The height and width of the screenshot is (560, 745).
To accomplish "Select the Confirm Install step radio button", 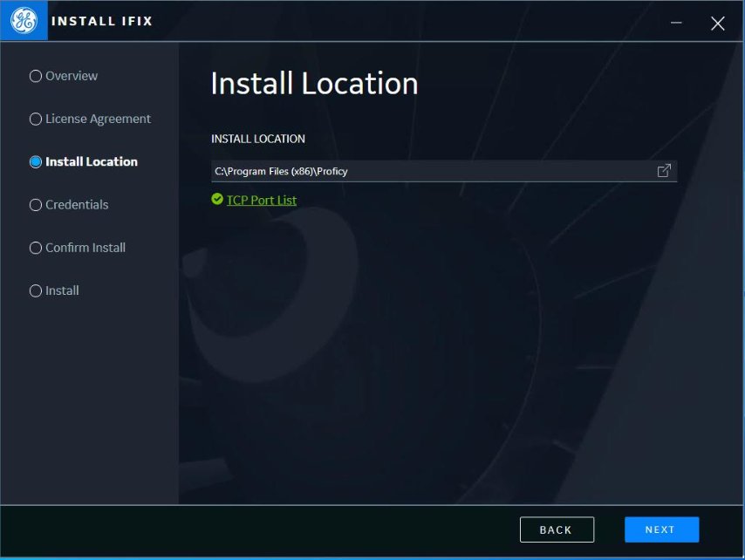I will (x=36, y=248).
